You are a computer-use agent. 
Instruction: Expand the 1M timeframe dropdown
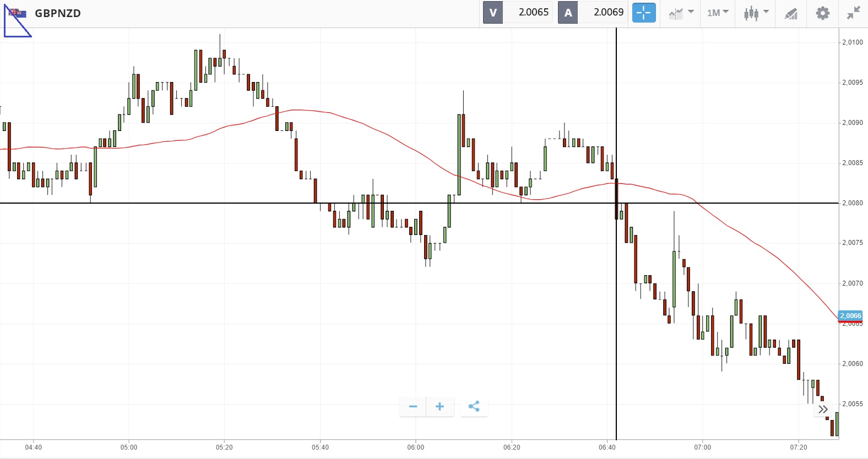click(717, 13)
